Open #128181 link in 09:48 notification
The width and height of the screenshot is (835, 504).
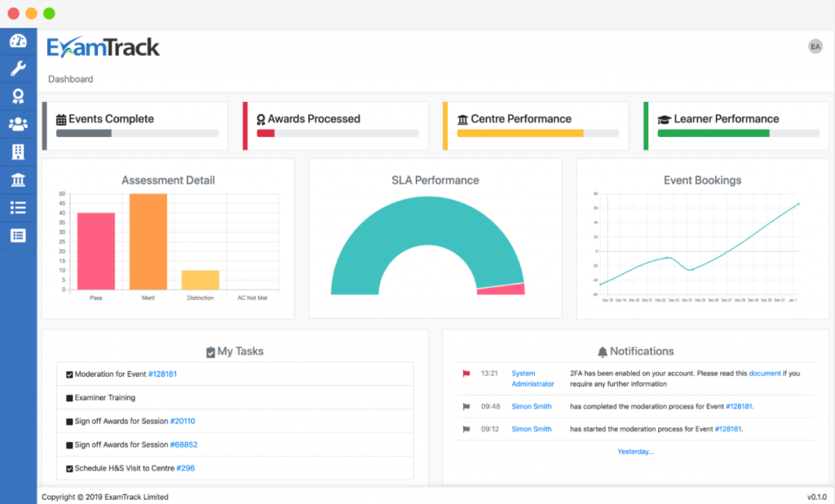(x=739, y=406)
